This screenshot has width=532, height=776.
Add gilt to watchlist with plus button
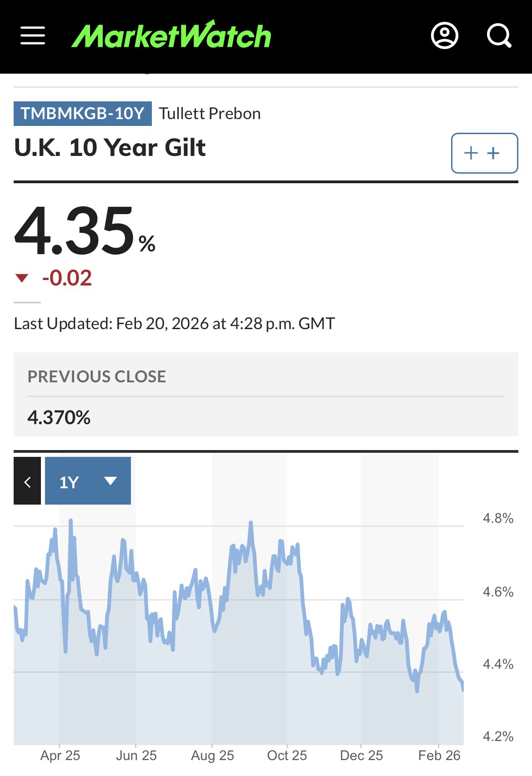[484, 153]
